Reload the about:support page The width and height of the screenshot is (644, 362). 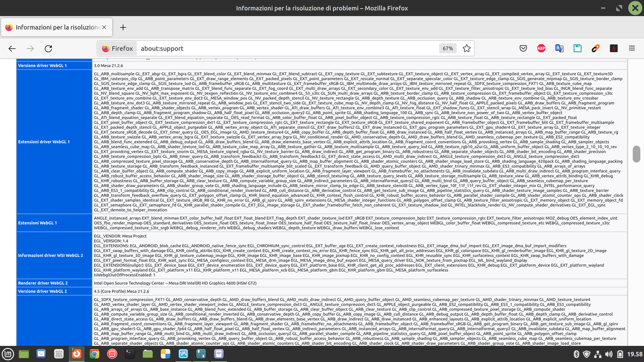[x=48, y=48]
